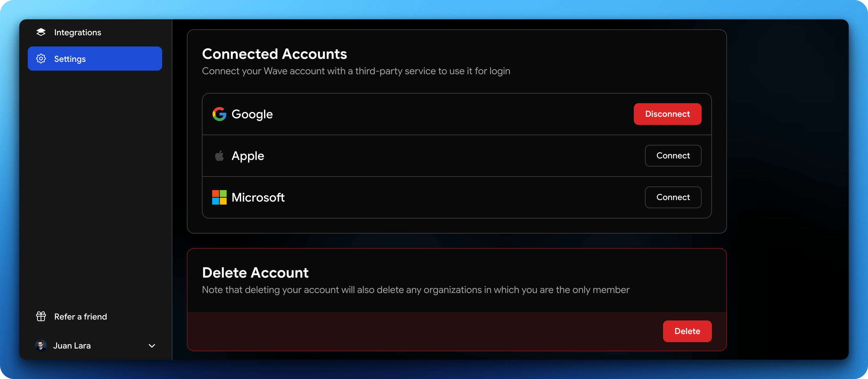Open the Integrations menu item
The image size is (868, 379).
95,32
